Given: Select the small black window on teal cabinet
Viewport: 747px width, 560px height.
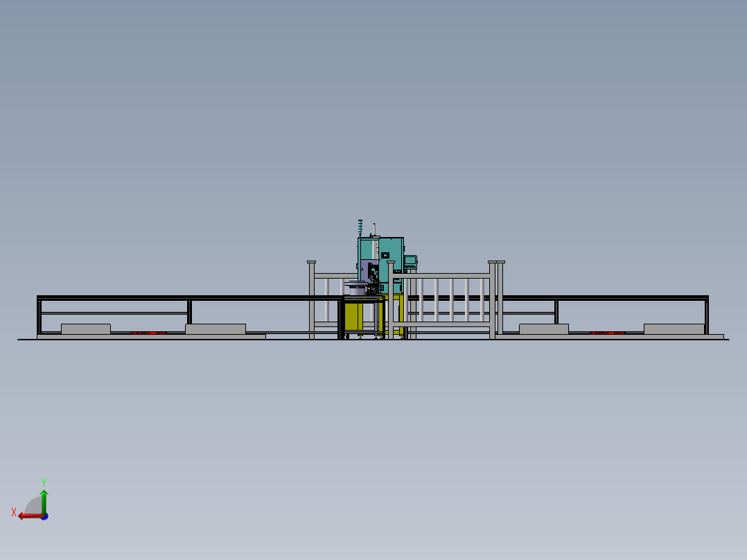Looking at the screenshot, I should point(385,256).
